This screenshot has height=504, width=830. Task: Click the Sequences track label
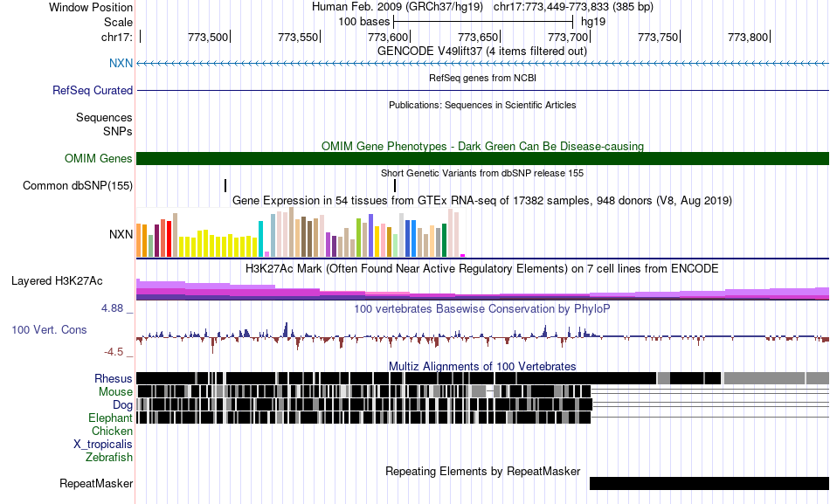(x=104, y=118)
